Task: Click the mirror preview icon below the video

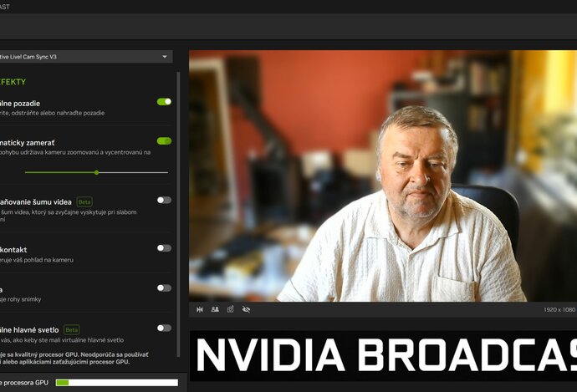Action: click(200, 309)
